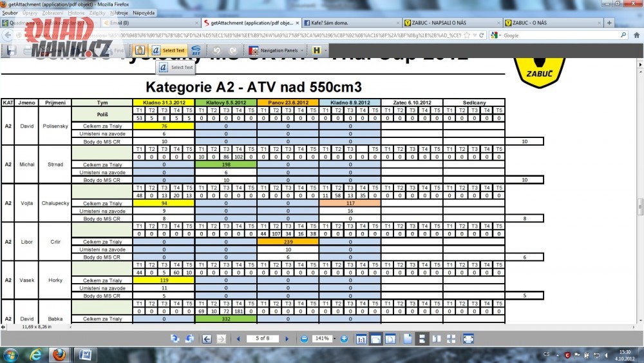The image size is (644, 363).
Task: Open the URL history dropdown arrow by the star
Action: tap(475, 35)
